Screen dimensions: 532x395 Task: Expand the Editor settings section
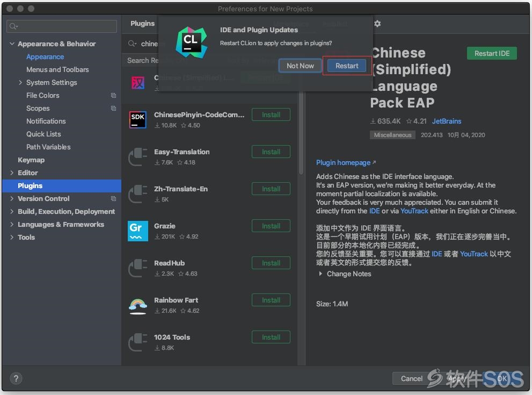tap(12, 173)
